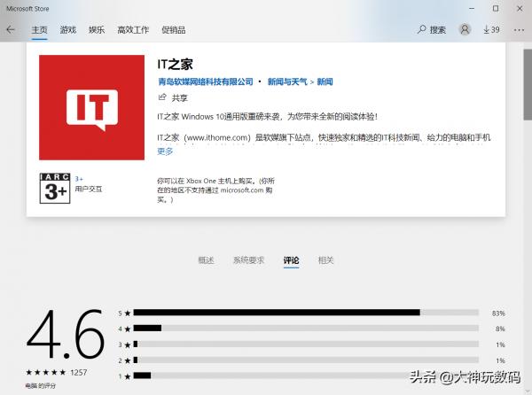Go back with the arrow icon

tap(11, 30)
